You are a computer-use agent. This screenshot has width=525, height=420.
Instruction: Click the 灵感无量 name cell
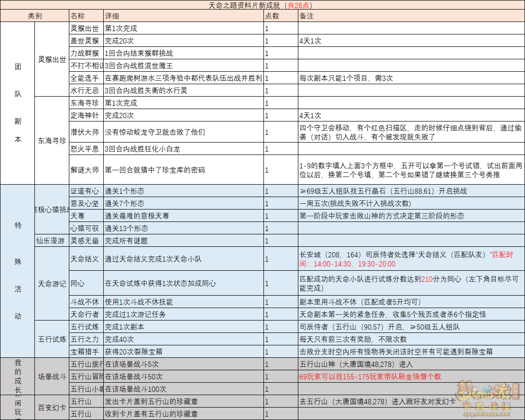point(87,241)
